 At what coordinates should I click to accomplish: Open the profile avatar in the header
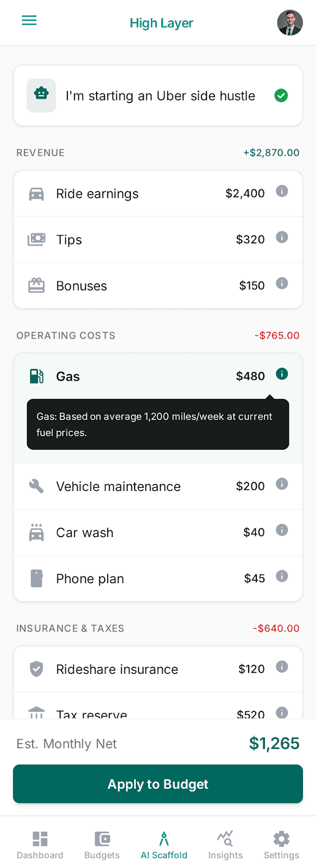click(x=290, y=22)
